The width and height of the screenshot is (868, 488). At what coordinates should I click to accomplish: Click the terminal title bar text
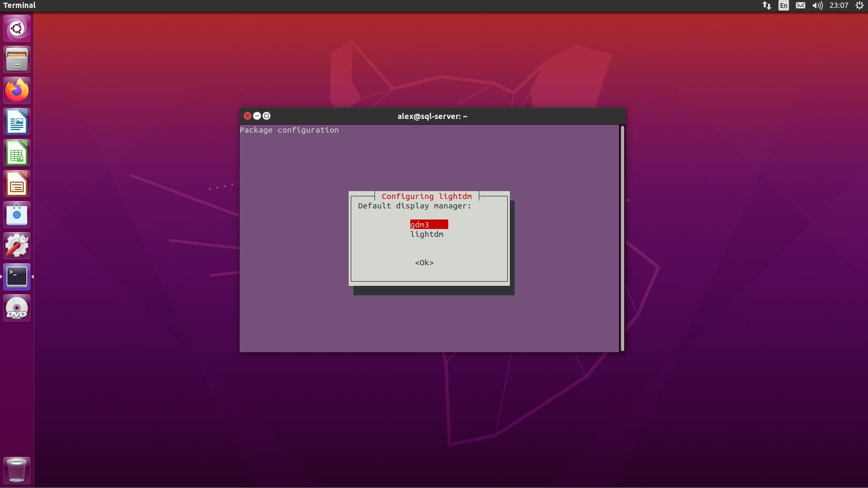click(x=432, y=116)
